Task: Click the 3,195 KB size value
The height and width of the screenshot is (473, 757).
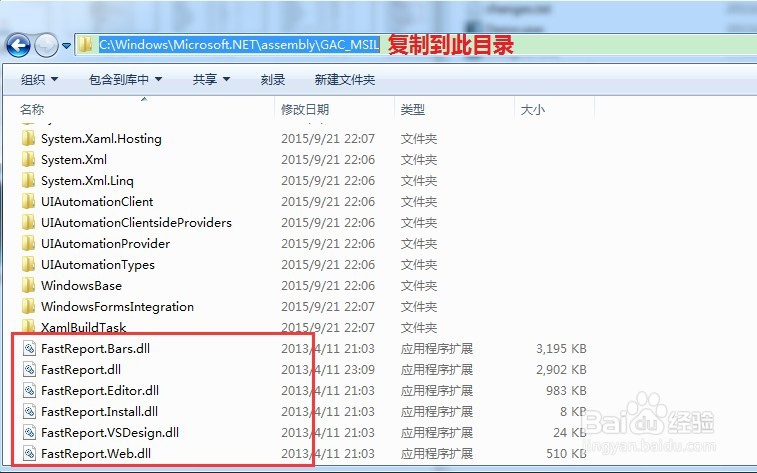Action: coord(561,348)
